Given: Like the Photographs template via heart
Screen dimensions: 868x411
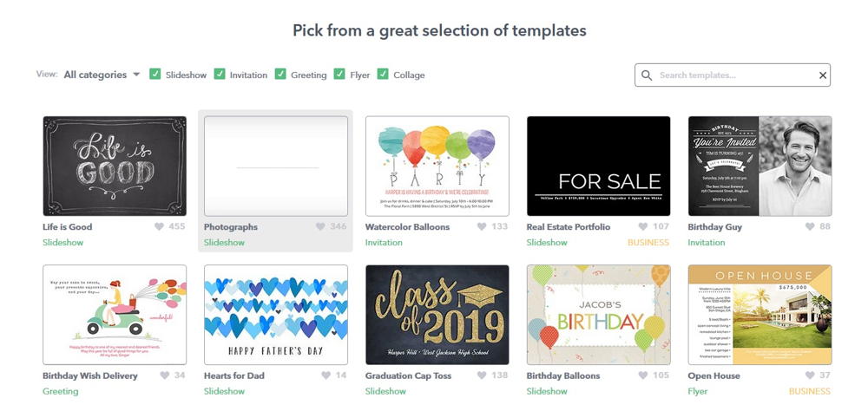Looking at the screenshot, I should click(321, 227).
